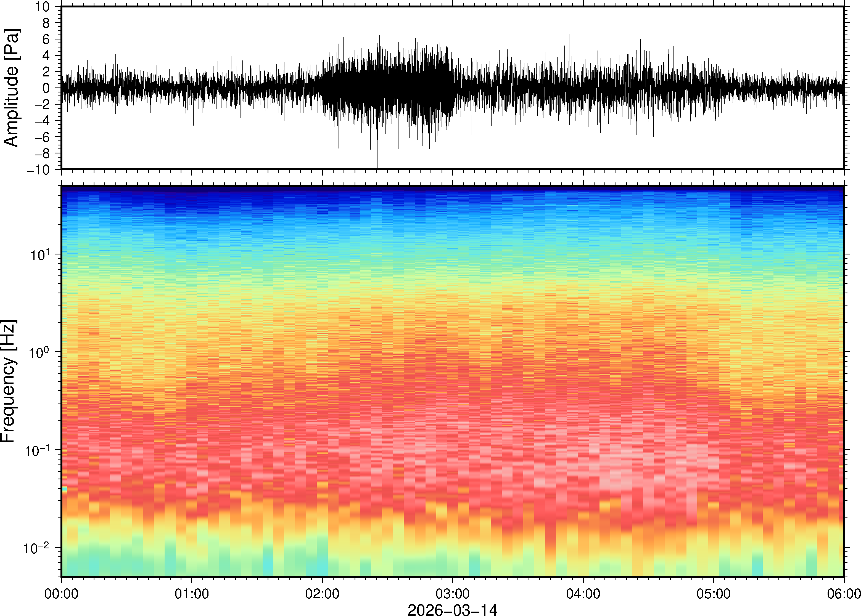Image resolution: width=861 pixels, height=616 pixels.
Task: Click the 00:00 time axis label
Action: [x=62, y=594]
